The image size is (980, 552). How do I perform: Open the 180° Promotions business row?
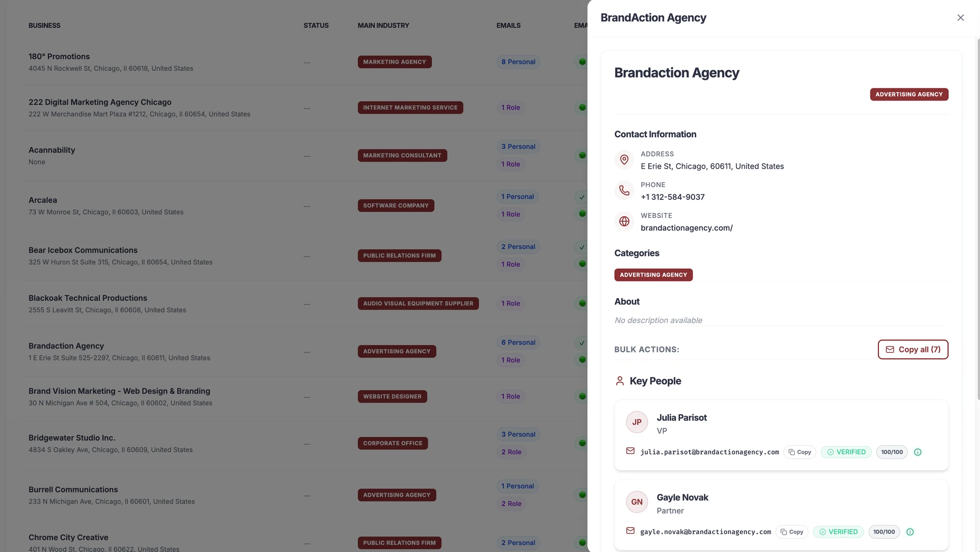pyautogui.click(x=59, y=57)
